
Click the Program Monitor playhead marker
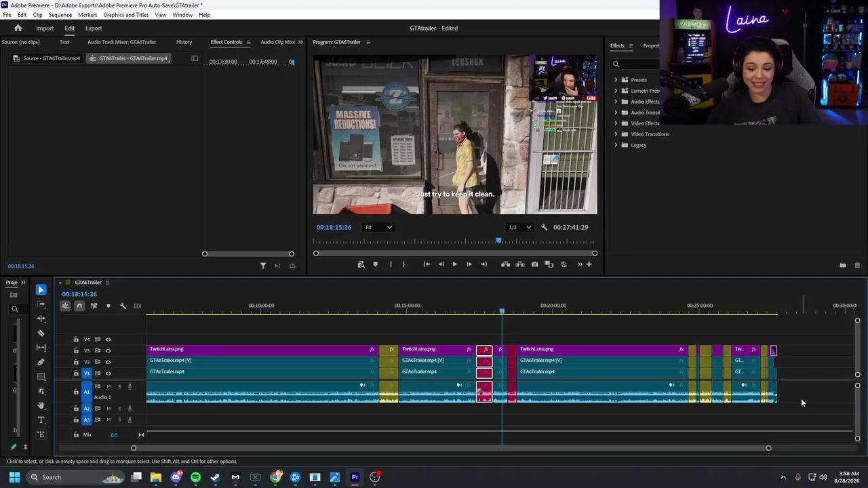click(499, 241)
